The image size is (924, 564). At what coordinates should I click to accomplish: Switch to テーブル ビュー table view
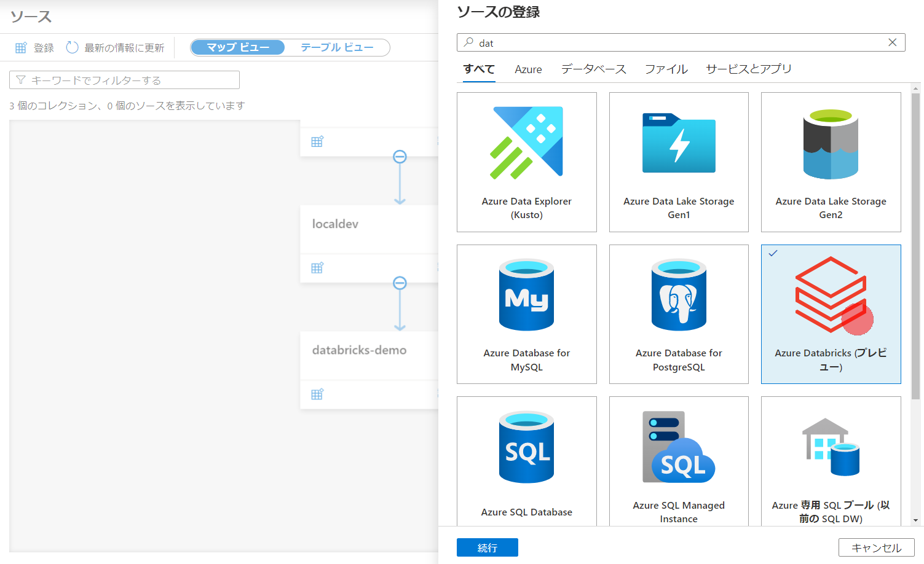tap(337, 47)
